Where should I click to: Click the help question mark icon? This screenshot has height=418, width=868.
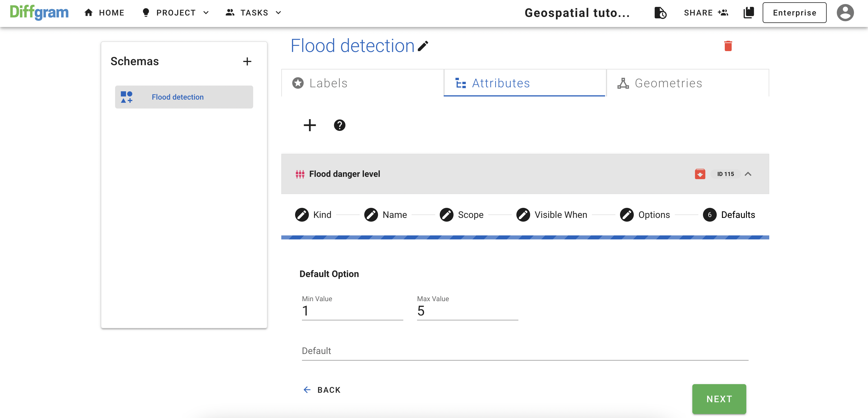click(340, 125)
